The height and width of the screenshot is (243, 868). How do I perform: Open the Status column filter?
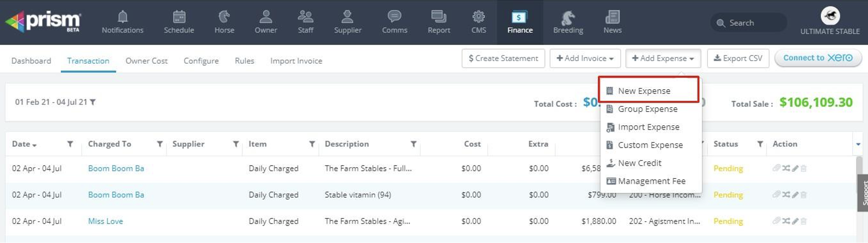point(760,144)
